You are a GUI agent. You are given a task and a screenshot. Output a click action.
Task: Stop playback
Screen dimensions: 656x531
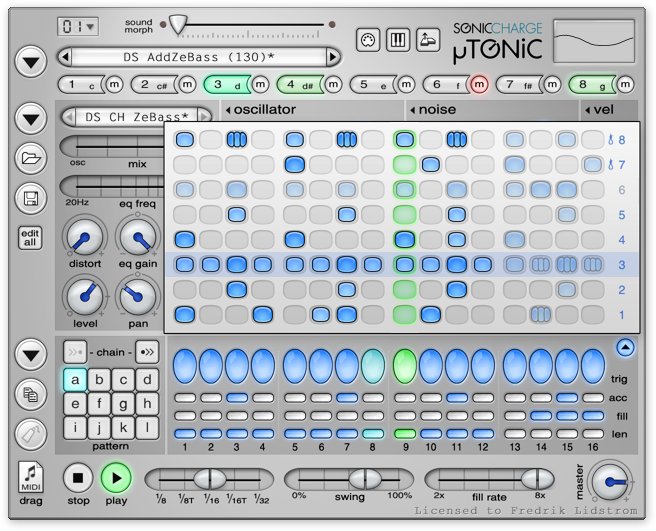tap(78, 477)
